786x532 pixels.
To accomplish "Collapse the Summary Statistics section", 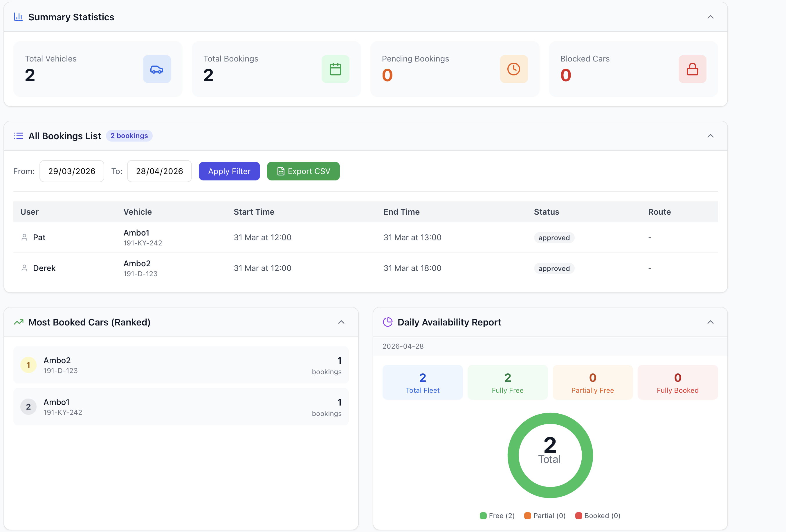I will (x=710, y=17).
